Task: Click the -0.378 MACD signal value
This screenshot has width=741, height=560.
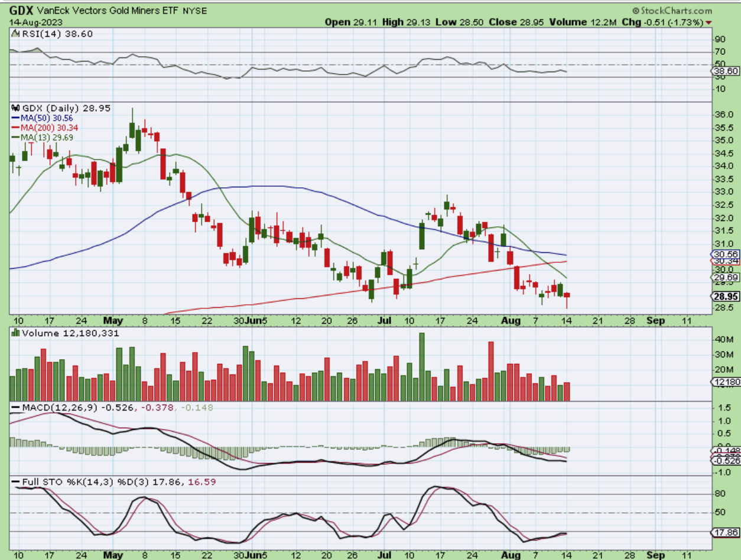Action: click(x=156, y=408)
